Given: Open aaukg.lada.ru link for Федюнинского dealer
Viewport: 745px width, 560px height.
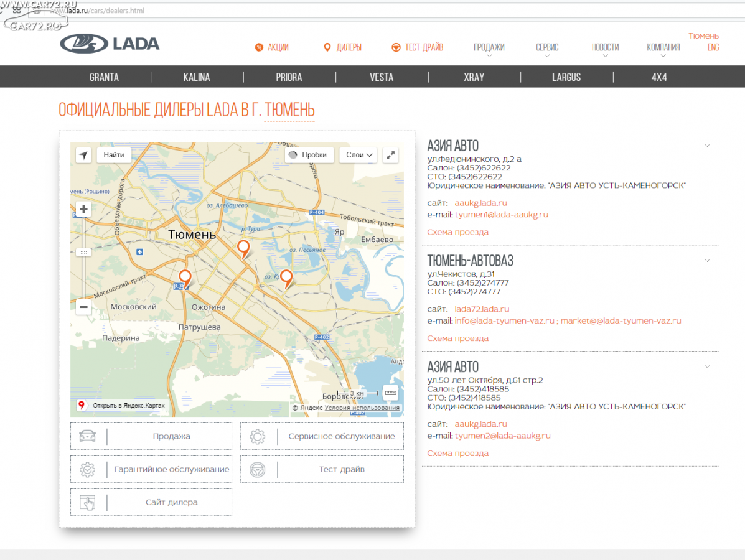Looking at the screenshot, I should [481, 203].
